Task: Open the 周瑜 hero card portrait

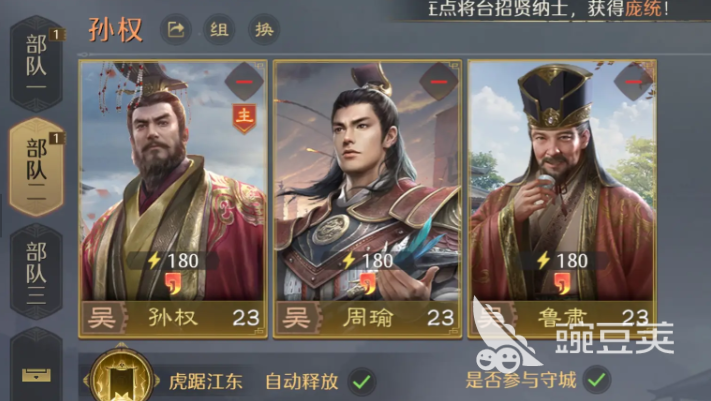Action: (x=367, y=199)
